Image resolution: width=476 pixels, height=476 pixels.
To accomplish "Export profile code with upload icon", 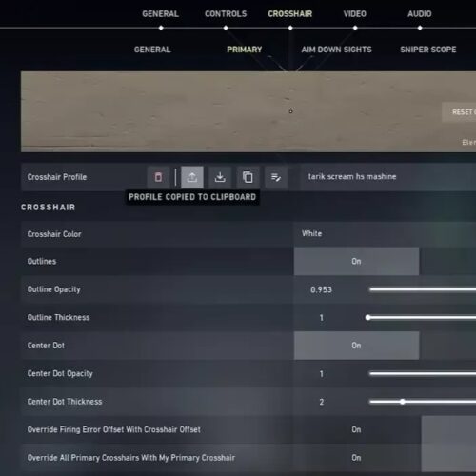I will tap(192, 177).
